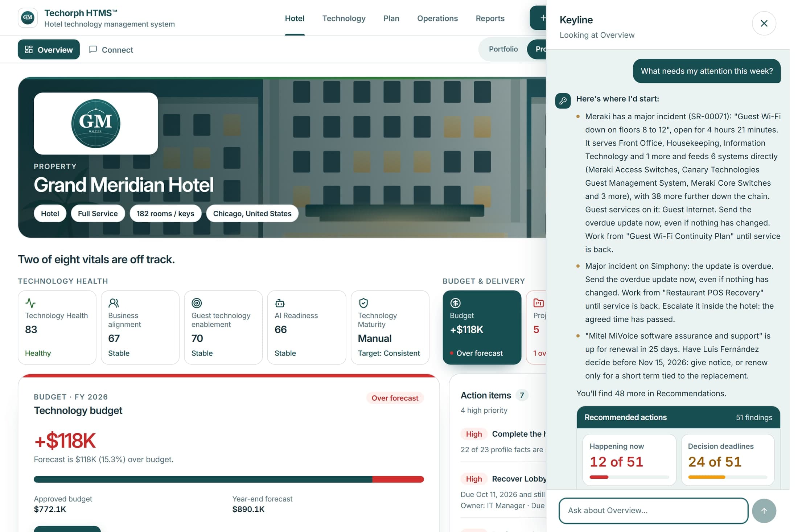Click the "4 high priority" text
The image size is (798, 532).
[x=484, y=410]
